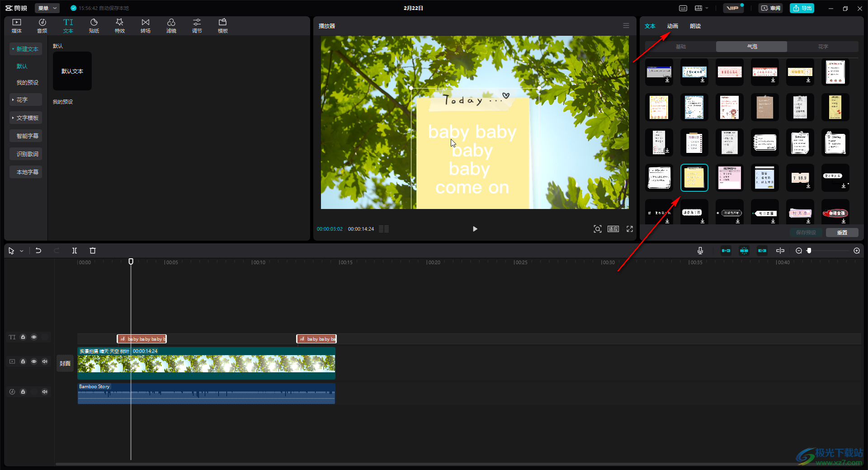The height and width of the screenshot is (470, 868).
Task: Click the microphone record voiceover icon
Action: (700, 251)
